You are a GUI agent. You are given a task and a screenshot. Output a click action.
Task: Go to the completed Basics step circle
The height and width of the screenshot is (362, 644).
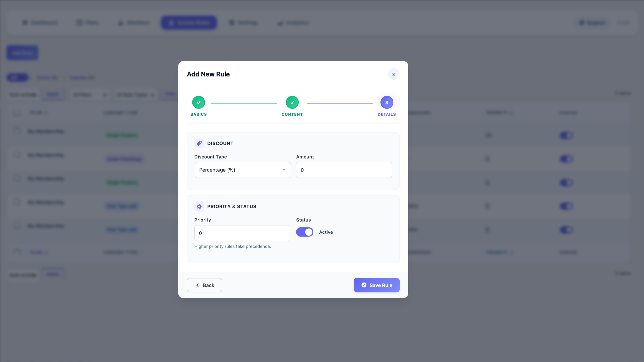(x=199, y=102)
